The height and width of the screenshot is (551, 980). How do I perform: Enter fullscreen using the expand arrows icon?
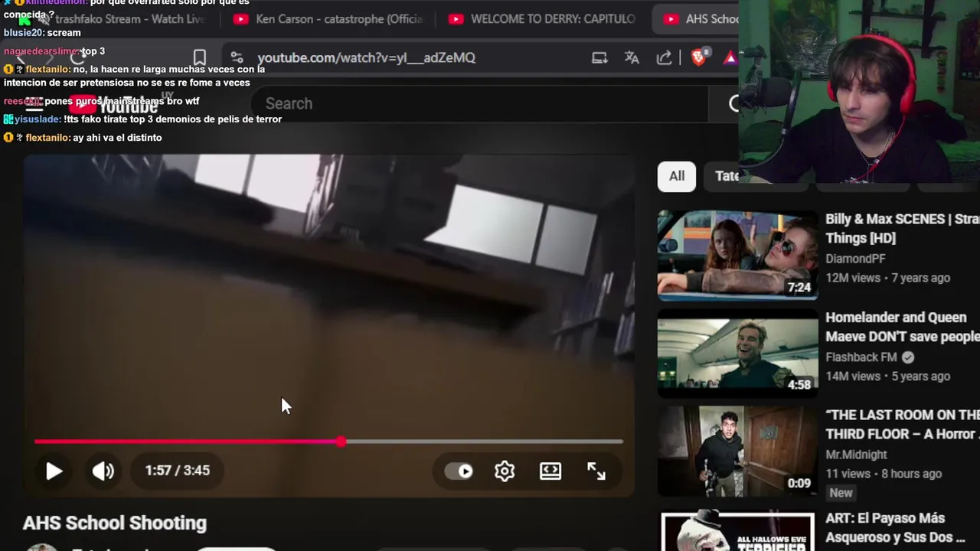(x=596, y=471)
